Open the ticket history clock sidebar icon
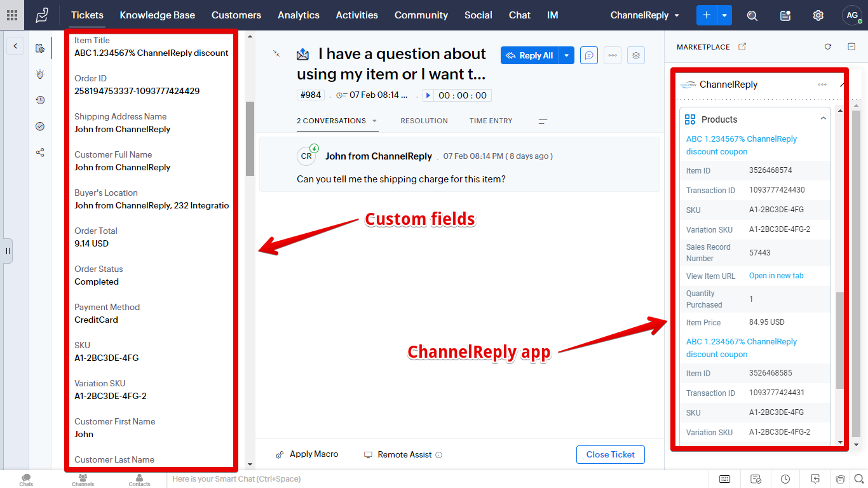Screen dimensions: 868x488 (40, 100)
